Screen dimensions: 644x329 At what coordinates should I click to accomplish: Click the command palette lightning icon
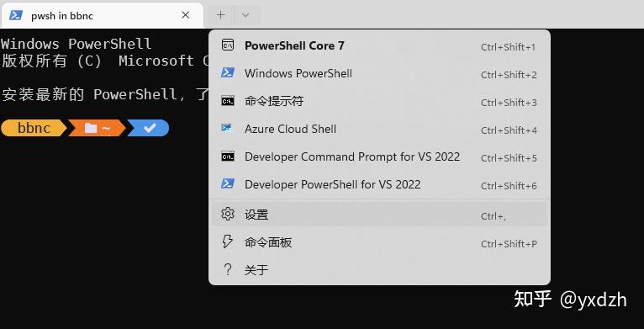227,241
